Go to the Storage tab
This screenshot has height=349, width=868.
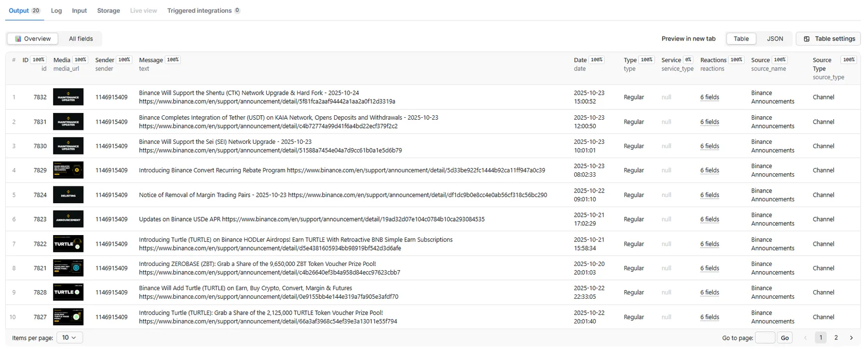(108, 11)
